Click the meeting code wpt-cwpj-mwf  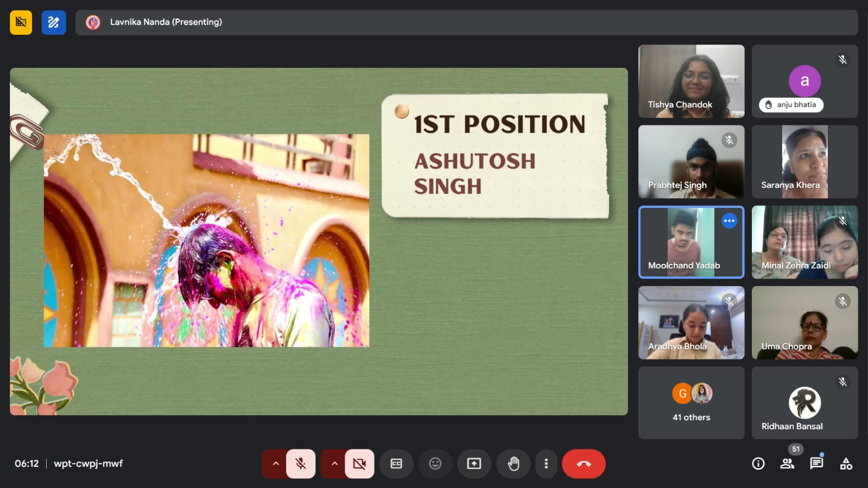[x=88, y=464]
